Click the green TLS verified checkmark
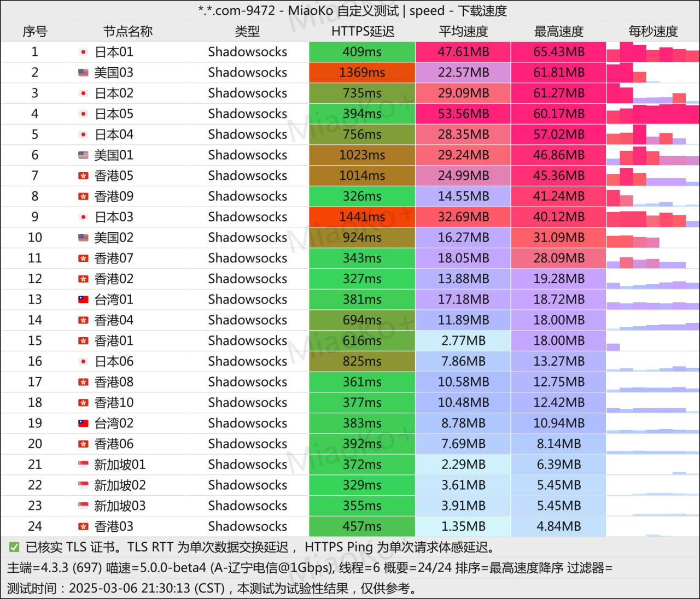This screenshot has height=599, width=700. tap(14, 547)
